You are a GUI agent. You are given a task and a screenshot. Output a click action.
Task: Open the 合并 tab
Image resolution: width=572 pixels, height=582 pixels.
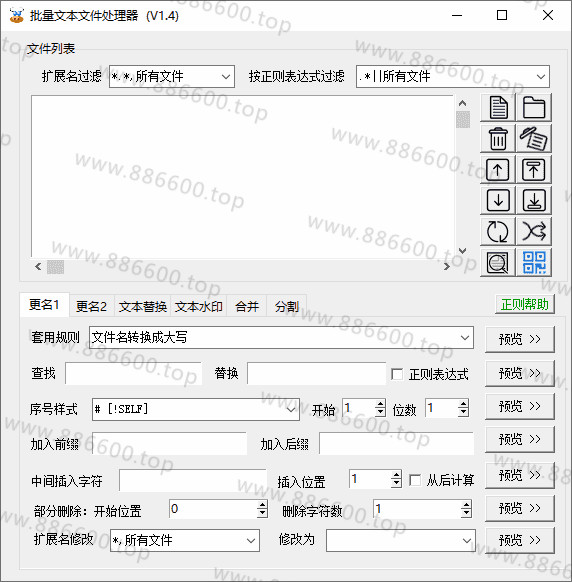coord(247,307)
